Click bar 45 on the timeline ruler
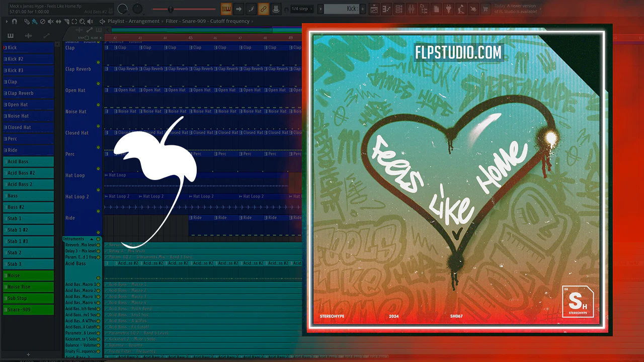The width and height of the screenshot is (644, 362). pos(190,38)
